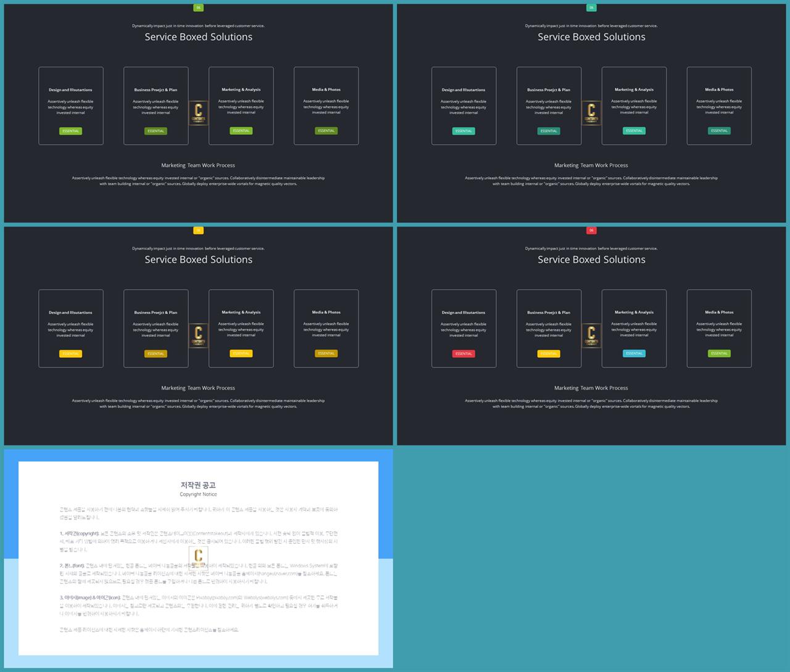Image resolution: width=790 pixels, height=672 pixels.
Task: Click 'Business Project & Plan' heading on teal slide
Action: pyautogui.click(x=549, y=90)
